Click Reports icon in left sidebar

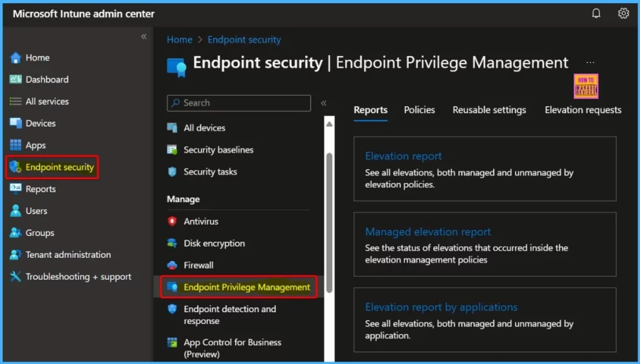[16, 189]
